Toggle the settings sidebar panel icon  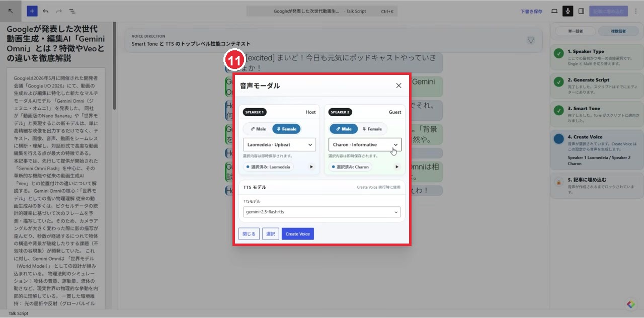[581, 11]
